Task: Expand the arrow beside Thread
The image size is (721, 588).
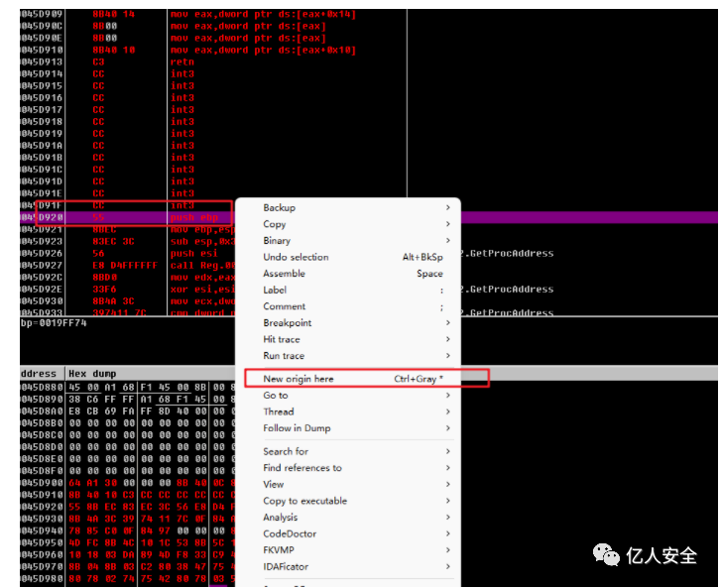Action: [x=448, y=412]
